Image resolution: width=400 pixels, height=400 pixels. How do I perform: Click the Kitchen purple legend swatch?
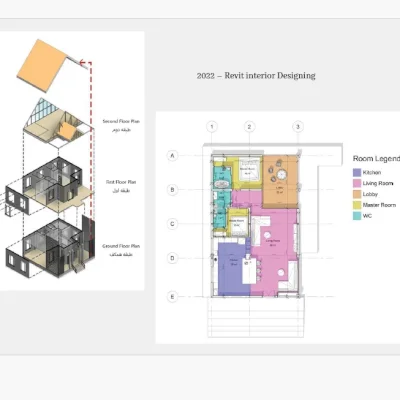click(x=357, y=173)
